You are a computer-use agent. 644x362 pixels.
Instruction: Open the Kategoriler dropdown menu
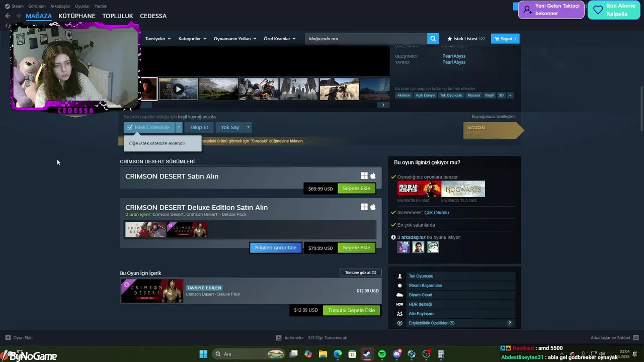[192, 39]
